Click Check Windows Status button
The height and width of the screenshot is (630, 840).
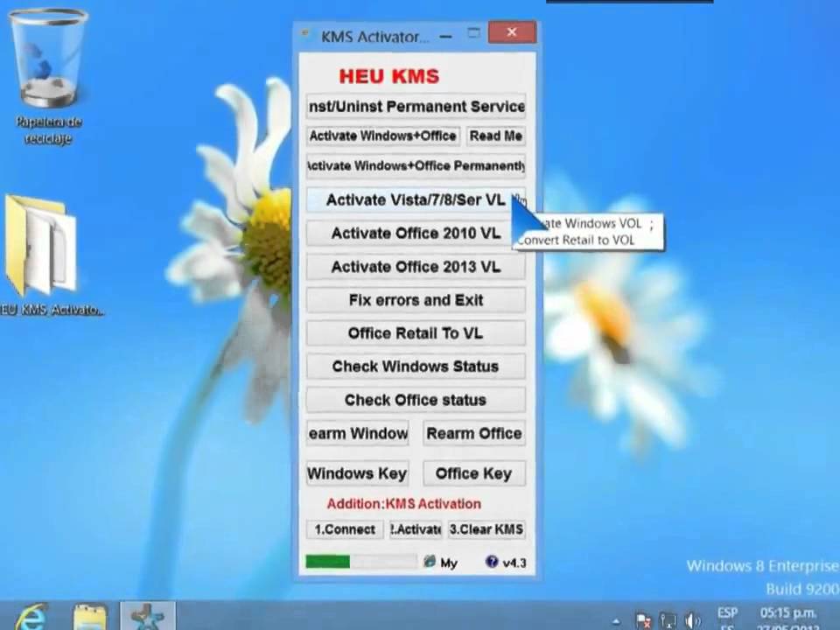tap(416, 367)
